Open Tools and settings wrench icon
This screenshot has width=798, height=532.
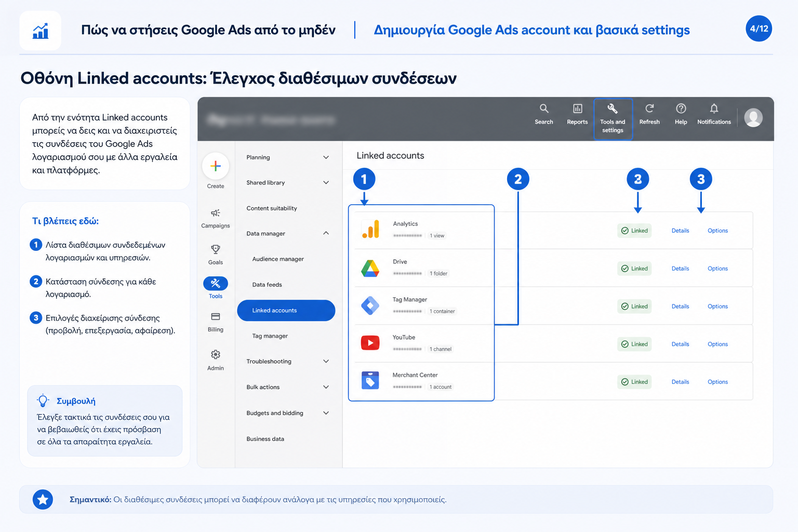pyautogui.click(x=613, y=109)
